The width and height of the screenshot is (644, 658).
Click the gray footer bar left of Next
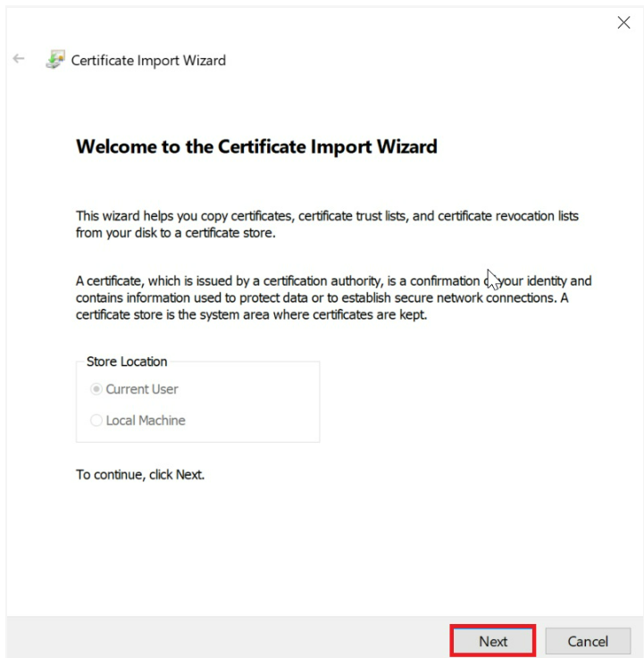pyautogui.click(x=223, y=640)
